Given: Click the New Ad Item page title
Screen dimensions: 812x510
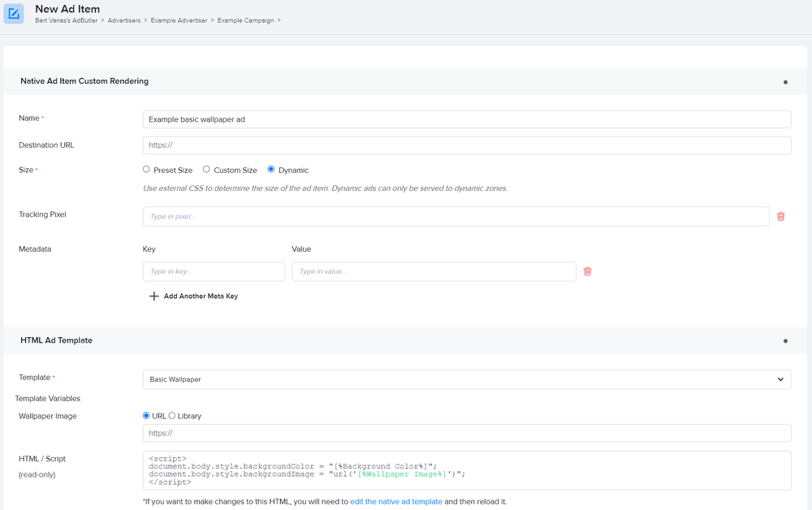Looking at the screenshot, I should 67,9.
